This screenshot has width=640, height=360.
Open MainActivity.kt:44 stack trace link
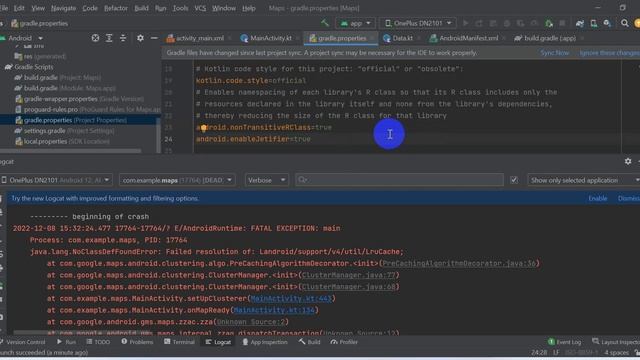[x=290, y=298]
